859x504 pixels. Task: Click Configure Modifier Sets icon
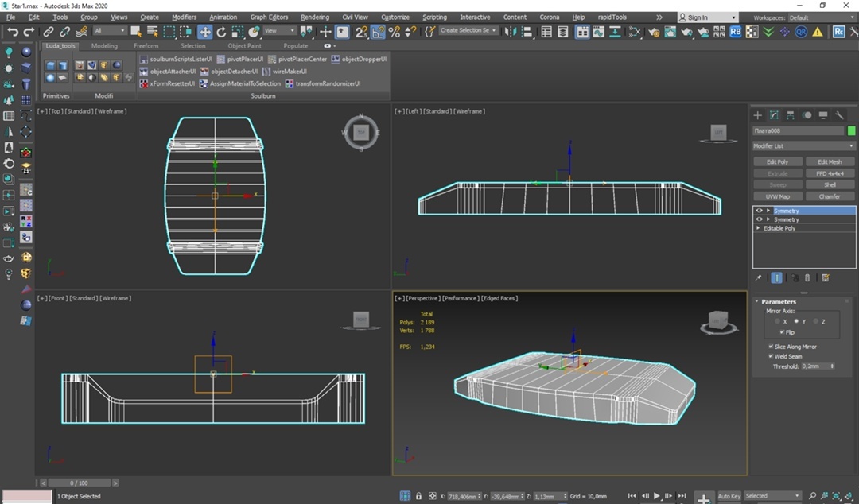point(826,277)
